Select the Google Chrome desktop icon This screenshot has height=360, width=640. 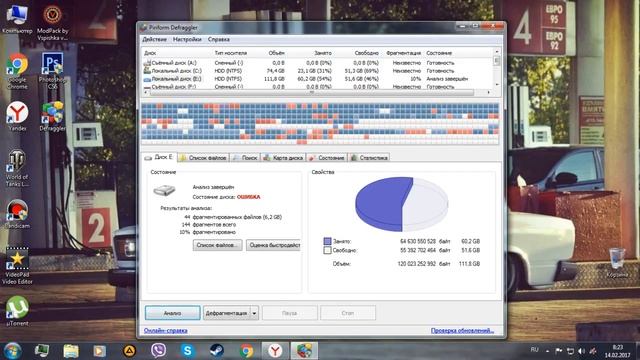(x=17, y=71)
